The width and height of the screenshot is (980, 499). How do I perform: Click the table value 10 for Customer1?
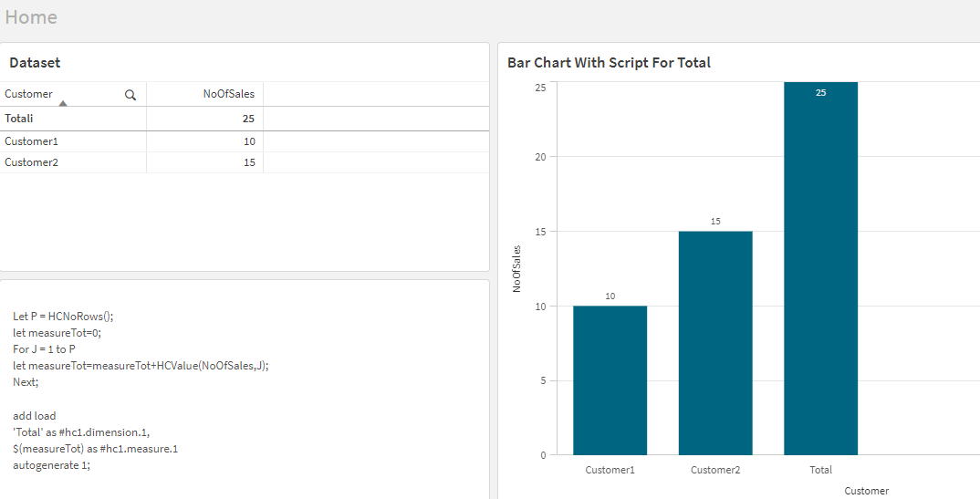pos(249,141)
